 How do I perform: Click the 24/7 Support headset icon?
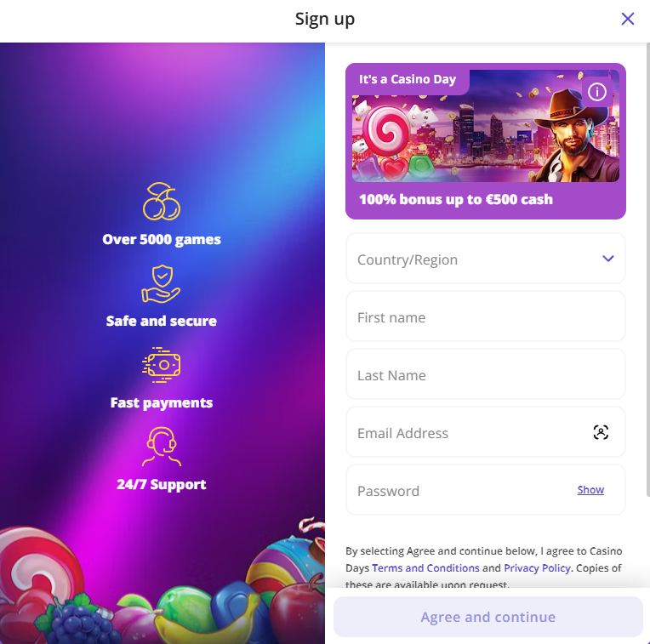(x=162, y=447)
